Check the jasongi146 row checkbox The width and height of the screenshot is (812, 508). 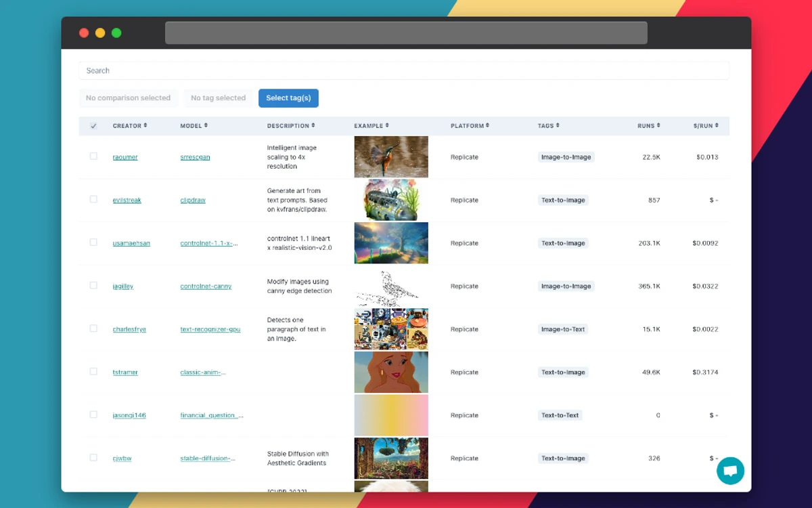[93, 415]
